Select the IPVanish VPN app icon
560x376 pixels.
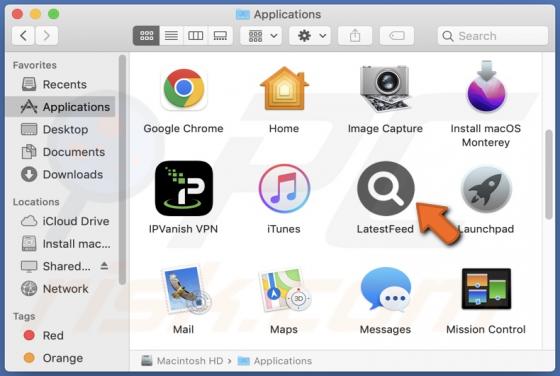click(184, 188)
